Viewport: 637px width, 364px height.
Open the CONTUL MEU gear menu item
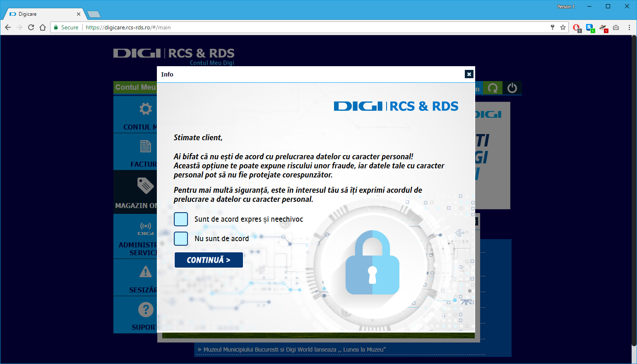pyautogui.click(x=135, y=115)
